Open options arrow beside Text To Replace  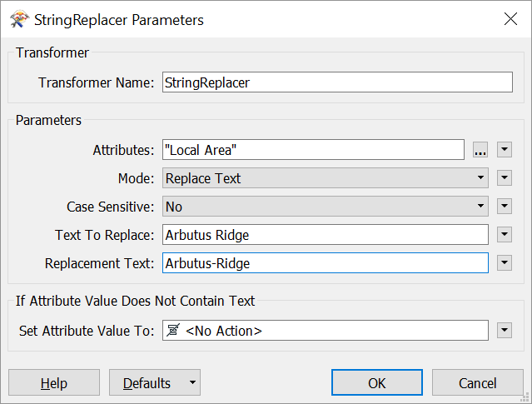[x=505, y=234]
